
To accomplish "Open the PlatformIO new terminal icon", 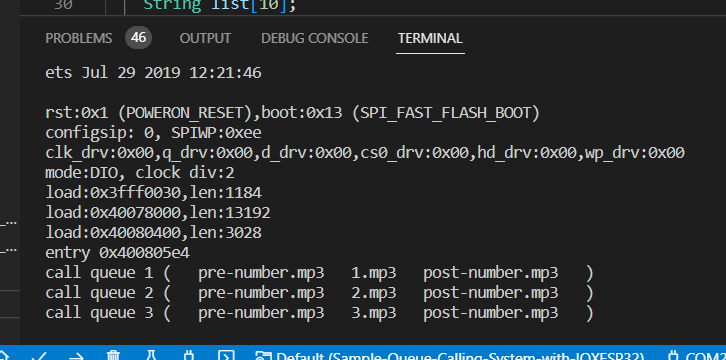I will point(226,355).
